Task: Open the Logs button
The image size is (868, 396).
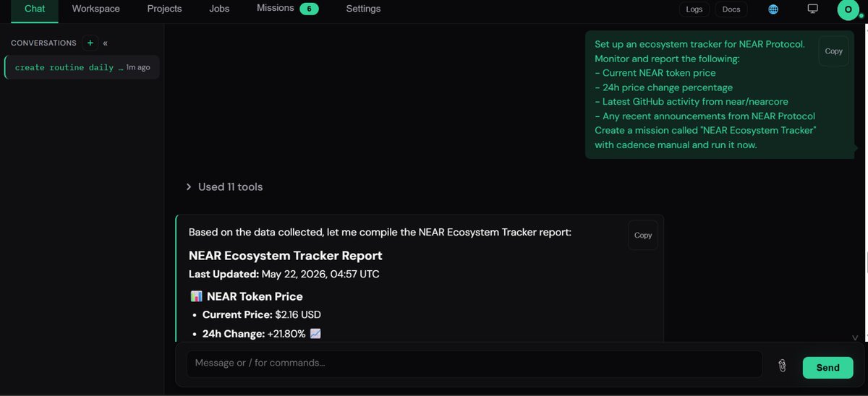Action: 694,9
